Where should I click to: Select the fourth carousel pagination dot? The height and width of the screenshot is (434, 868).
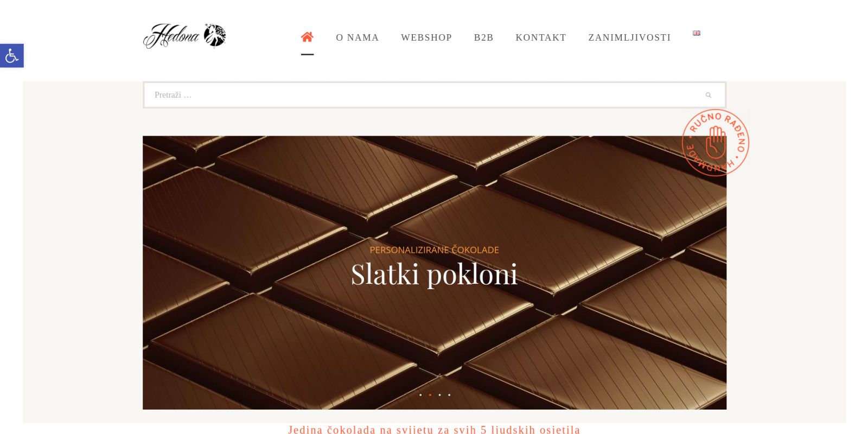coord(449,395)
